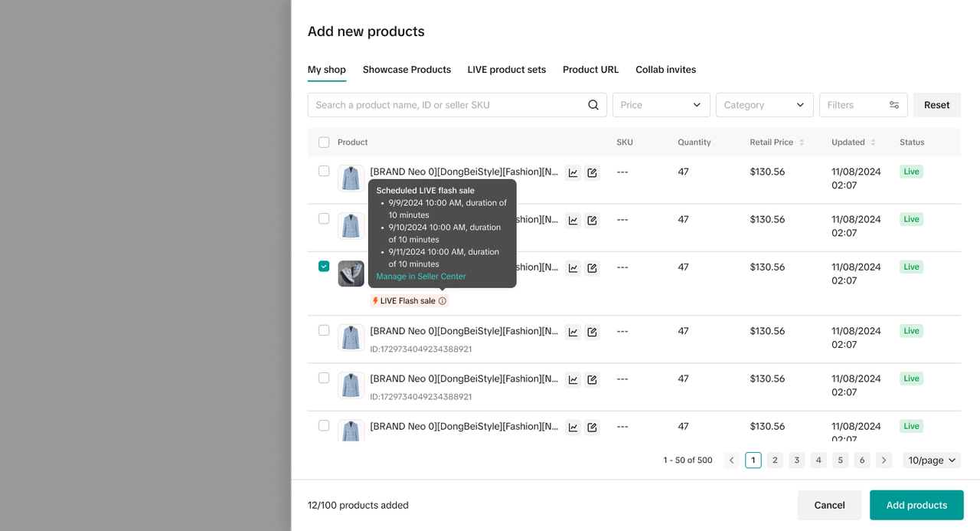The height and width of the screenshot is (531, 980).
Task: Click the search magnifier icon
Action: pyautogui.click(x=593, y=105)
